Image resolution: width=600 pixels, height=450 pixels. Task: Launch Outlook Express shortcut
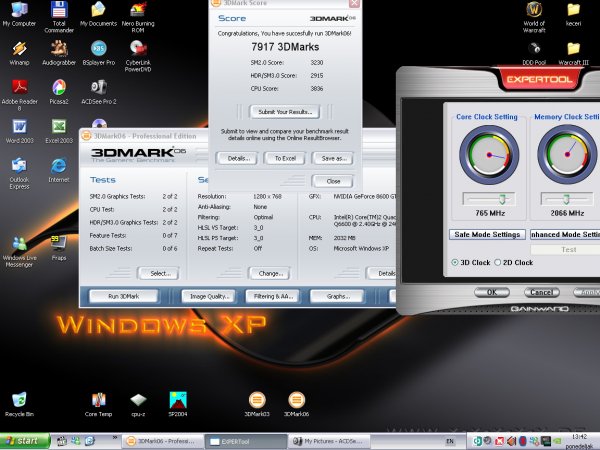(x=19, y=174)
